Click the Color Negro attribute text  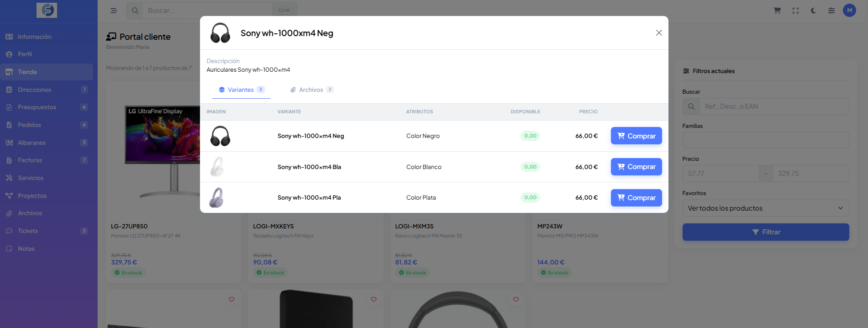pyautogui.click(x=423, y=136)
